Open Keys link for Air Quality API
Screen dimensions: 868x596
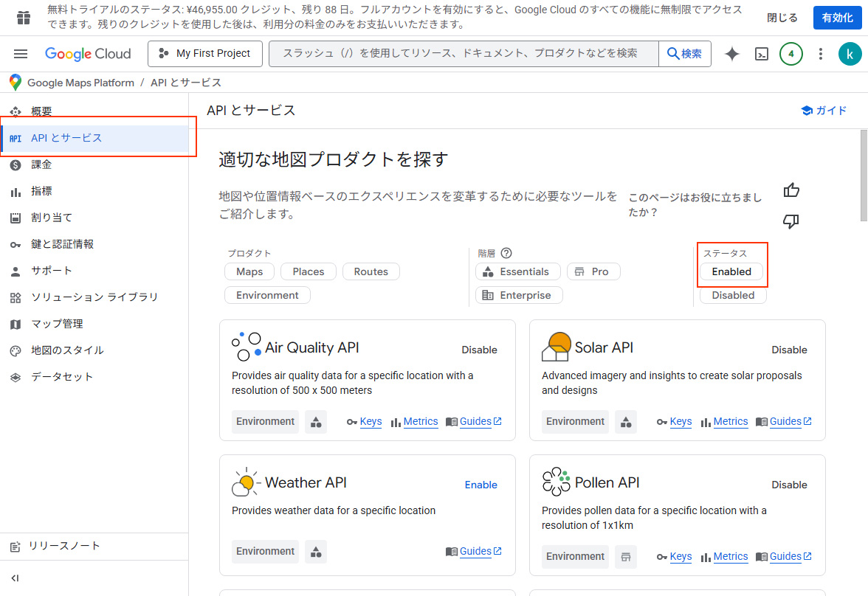coord(371,421)
